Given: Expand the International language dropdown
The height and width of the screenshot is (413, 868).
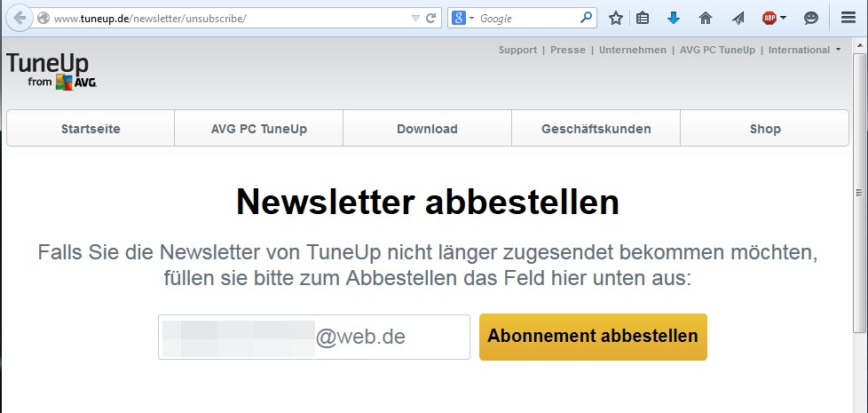Looking at the screenshot, I should tap(804, 50).
